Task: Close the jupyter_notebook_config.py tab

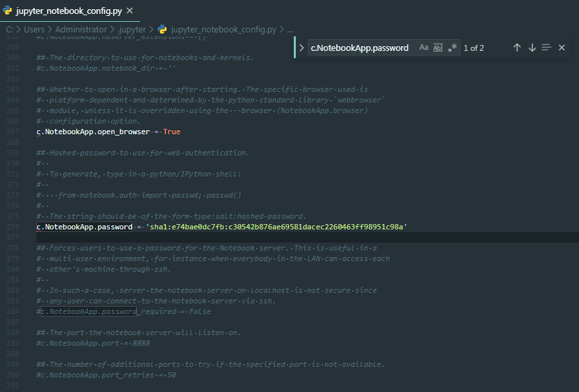Action: tap(129, 11)
